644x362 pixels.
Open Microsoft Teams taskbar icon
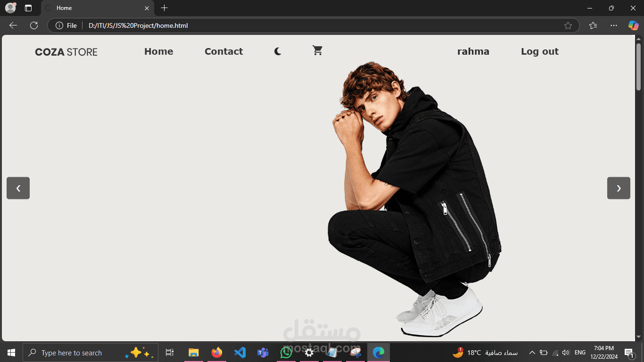tap(263, 353)
